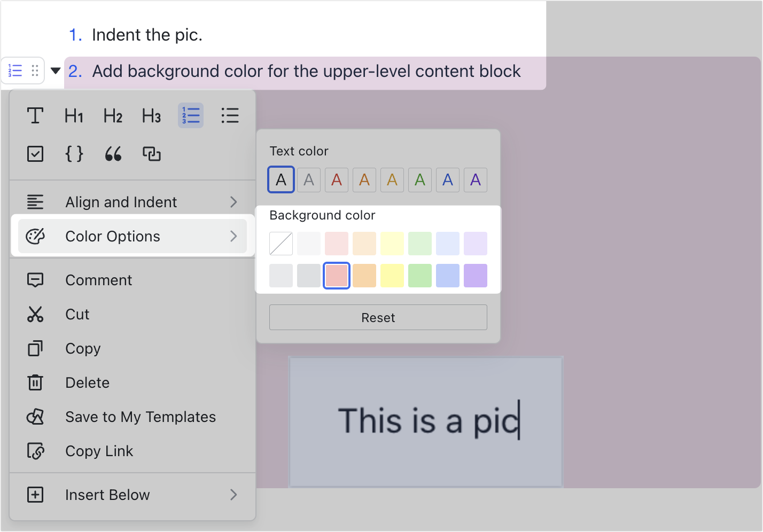
Task: Apply the no-fill background color option
Action: point(281,244)
